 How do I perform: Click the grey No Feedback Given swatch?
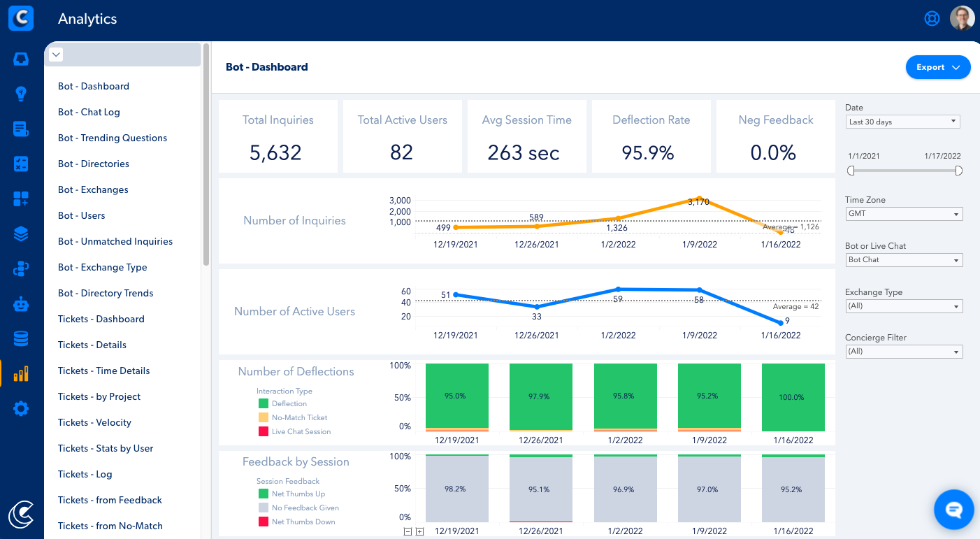click(264, 508)
